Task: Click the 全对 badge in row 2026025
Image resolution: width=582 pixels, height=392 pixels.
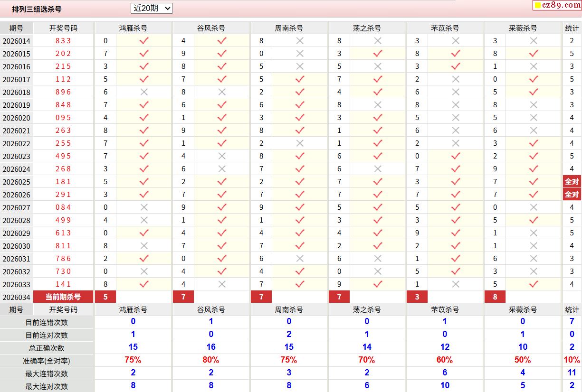Action: (572, 182)
